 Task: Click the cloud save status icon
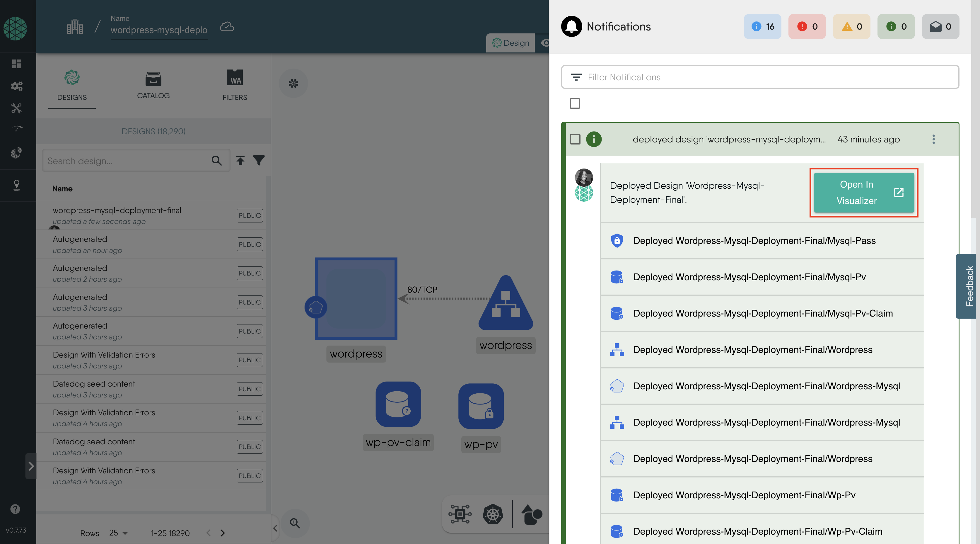tap(227, 27)
